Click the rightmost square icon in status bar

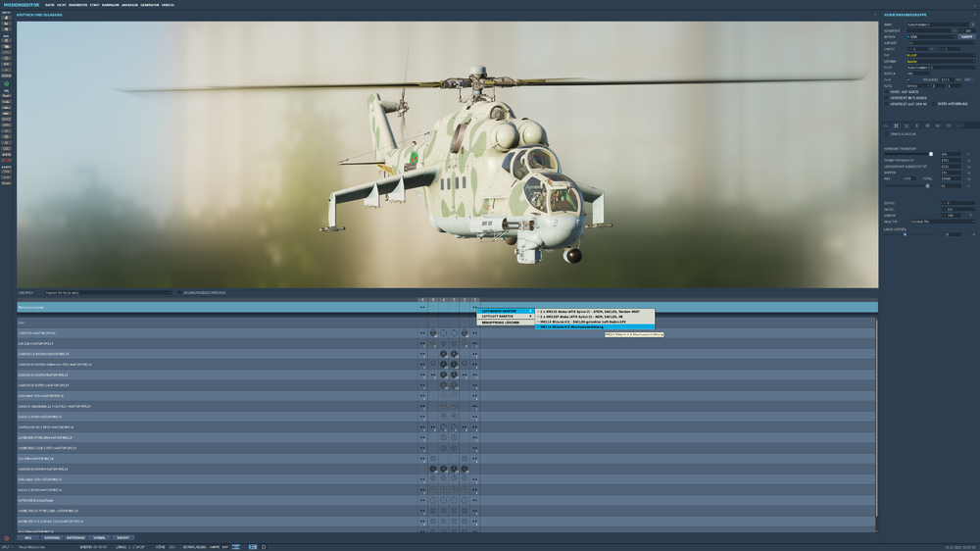263,547
